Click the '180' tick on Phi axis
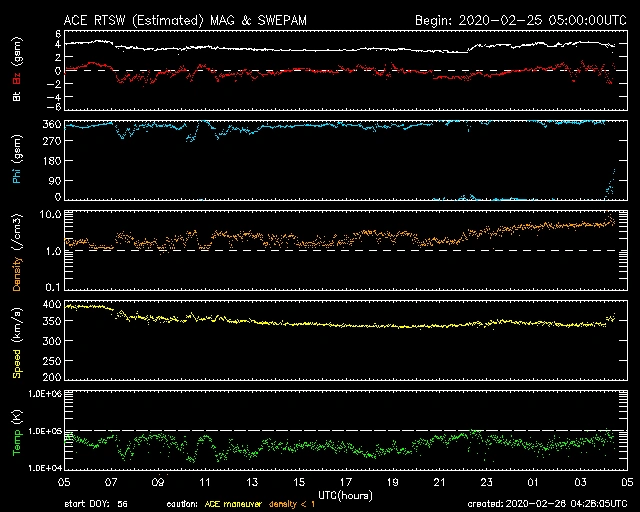640x512 pixels. (x=52, y=161)
